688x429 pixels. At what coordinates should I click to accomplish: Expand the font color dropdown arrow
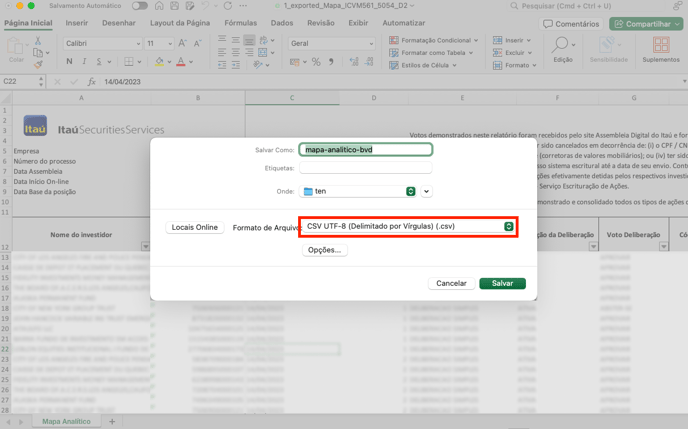point(191,62)
